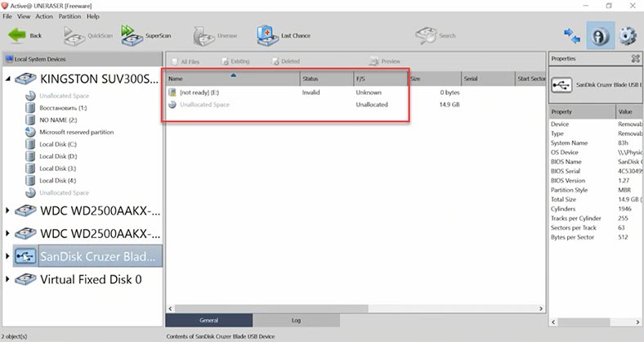This screenshot has height=342, width=644.
Task: Expand the SanDisk Cruzer Blade node
Action: pos(7,256)
